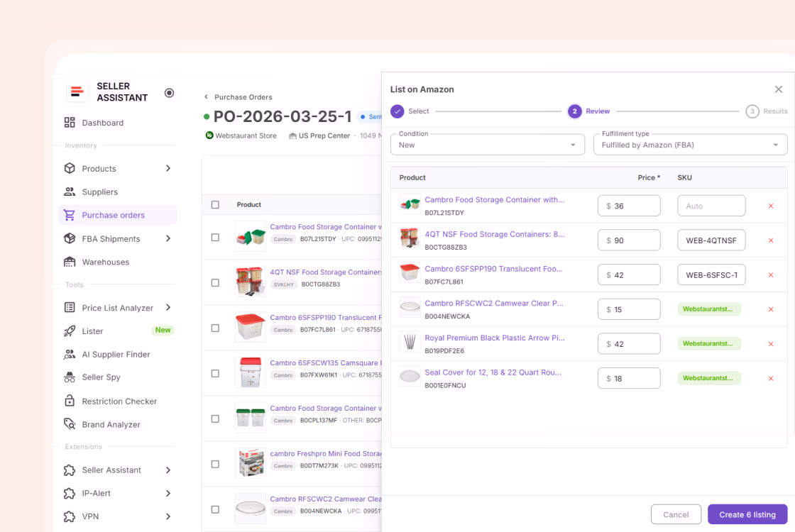Toggle the select-all Product header checkbox
This screenshot has height=532, width=795.
click(215, 205)
